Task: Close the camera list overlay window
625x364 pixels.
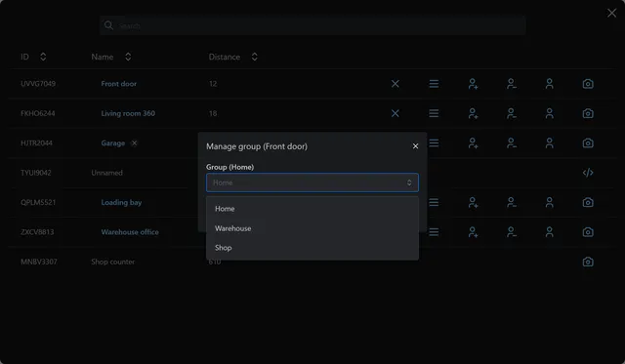Action: click(612, 13)
